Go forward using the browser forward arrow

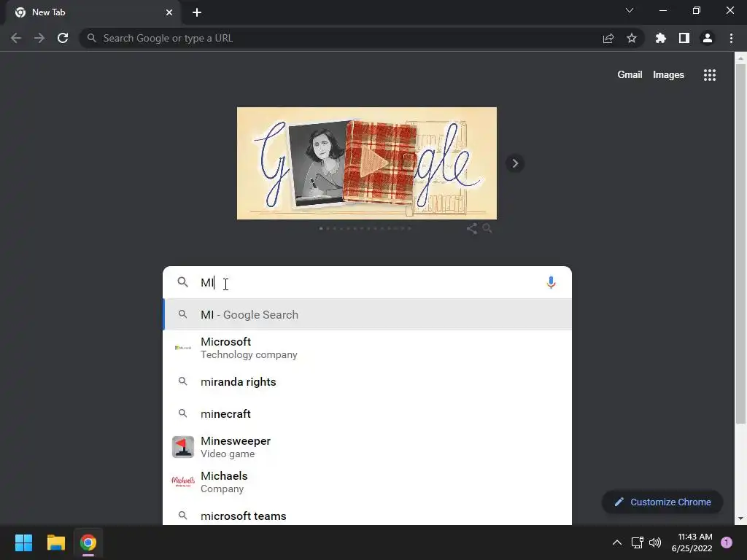click(x=39, y=38)
